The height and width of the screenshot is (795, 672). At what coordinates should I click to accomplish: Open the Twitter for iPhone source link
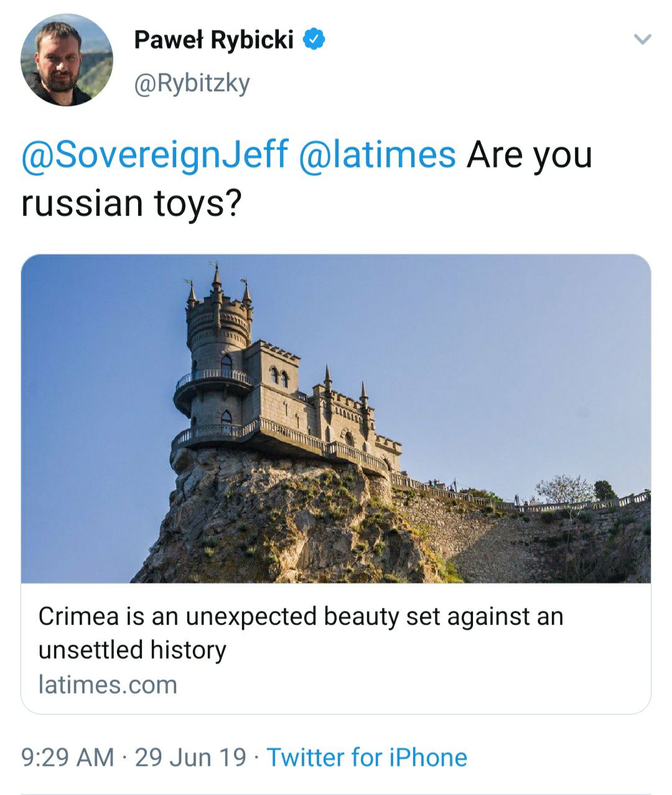coord(367,758)
